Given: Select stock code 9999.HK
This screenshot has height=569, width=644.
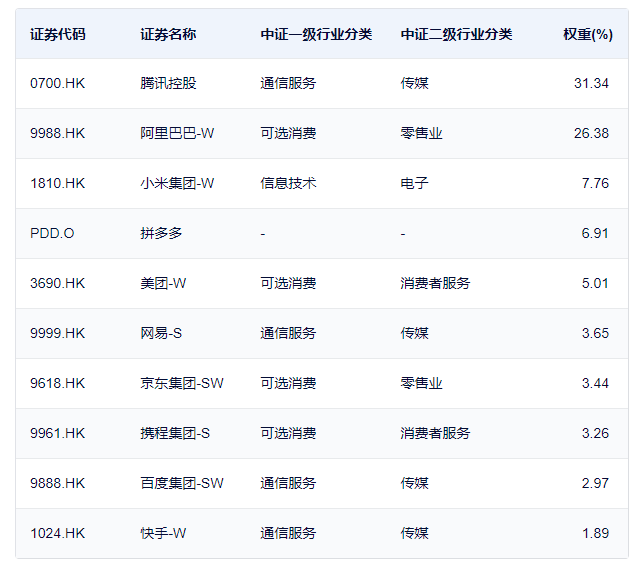Looking at the screenshot, I should pyautogui.click(x=58, y=333).
